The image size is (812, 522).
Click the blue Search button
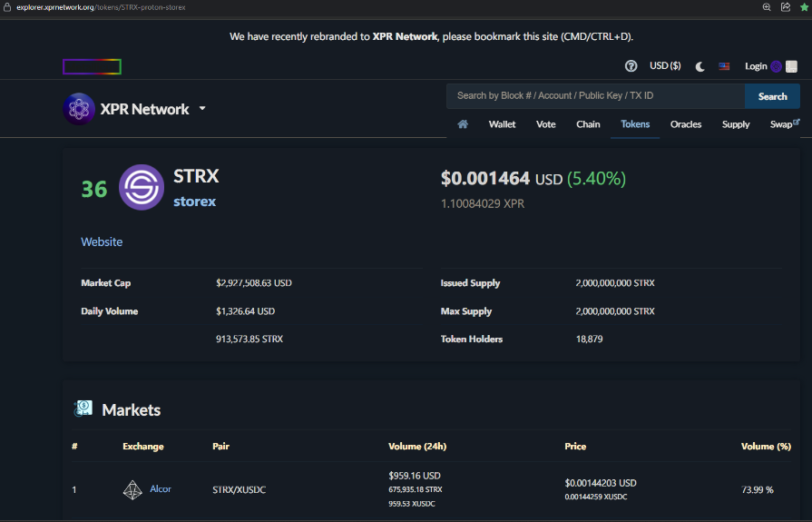772,96
